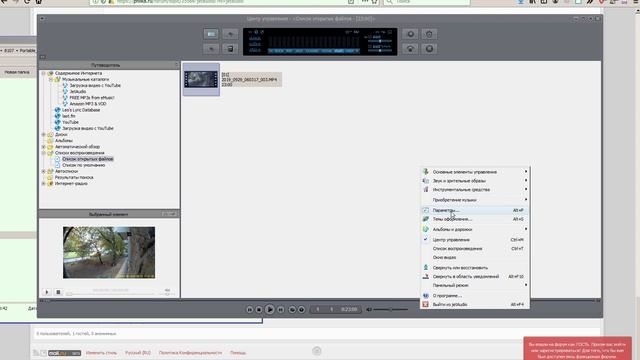Screen dimensions: 640x360
Task: Click the previous track button in bottom bar
Action: (250, 310)
